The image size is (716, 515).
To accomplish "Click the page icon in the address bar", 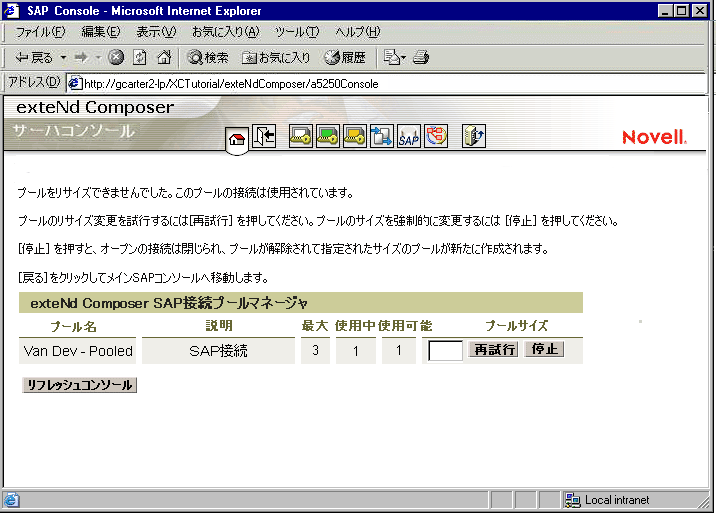I will click(75, 84).
